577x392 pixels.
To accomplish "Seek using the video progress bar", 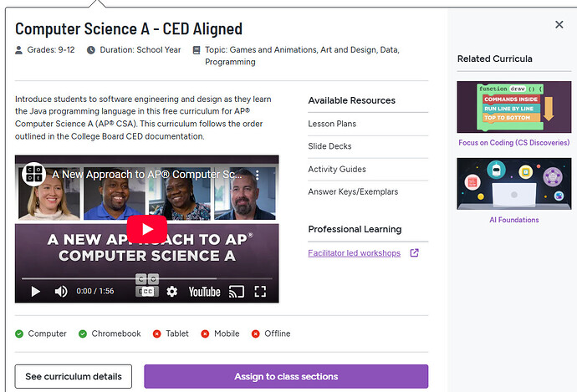I will pos(147,278).
